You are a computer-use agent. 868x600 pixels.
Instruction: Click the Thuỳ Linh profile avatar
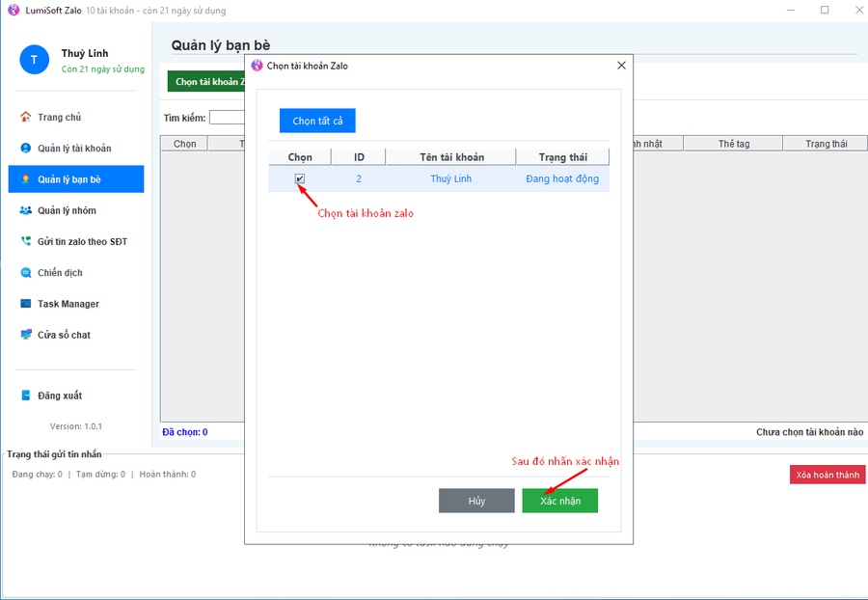click(x=34, y=60)
